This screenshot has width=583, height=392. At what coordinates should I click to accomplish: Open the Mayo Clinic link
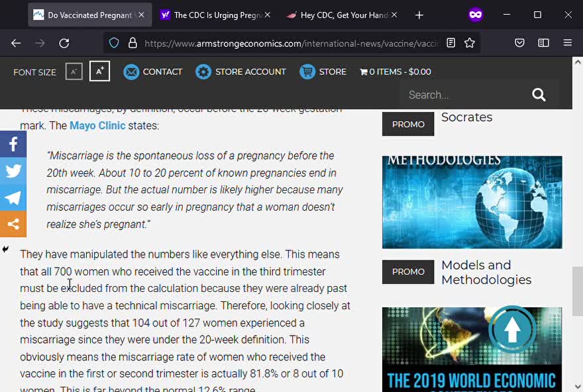[97, 126]
